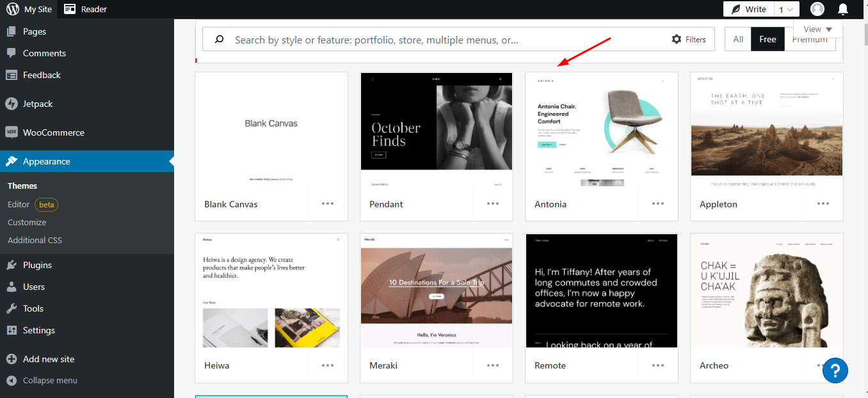Open the notifications bell icon
The image size is (868, 398).
[843, 9]
